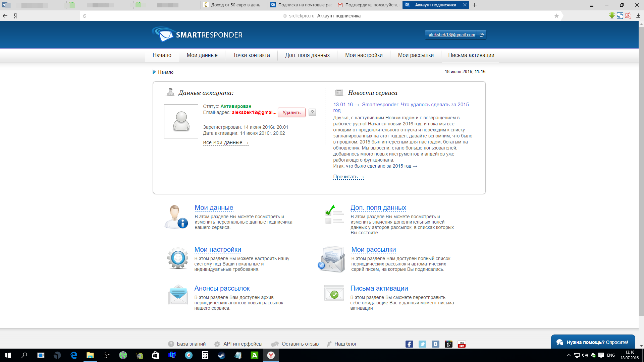Open the browser menu hamburger icon

tap(592, 5)
